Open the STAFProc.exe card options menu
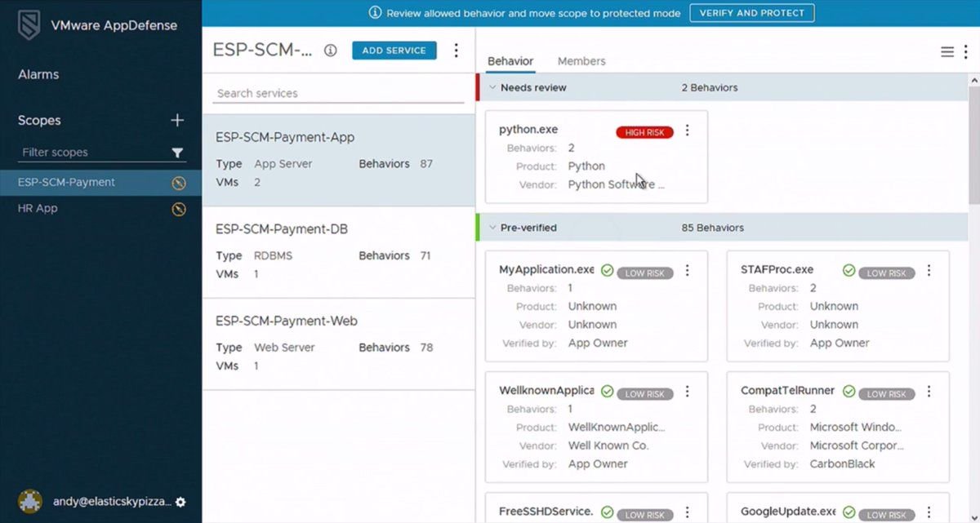This screenshot has width=980, height=523. click(929, 271)
